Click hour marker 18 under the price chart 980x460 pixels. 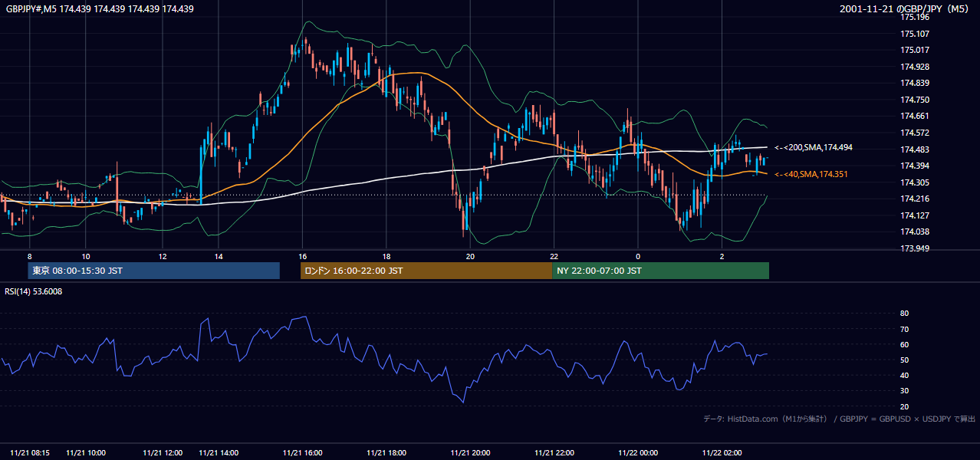pos(386,256)
